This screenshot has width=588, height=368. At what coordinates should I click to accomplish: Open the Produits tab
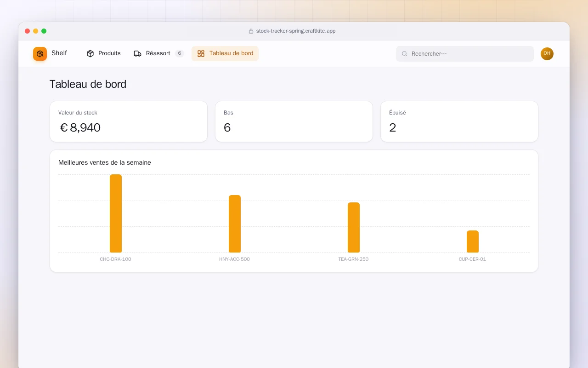pos(103,53)
